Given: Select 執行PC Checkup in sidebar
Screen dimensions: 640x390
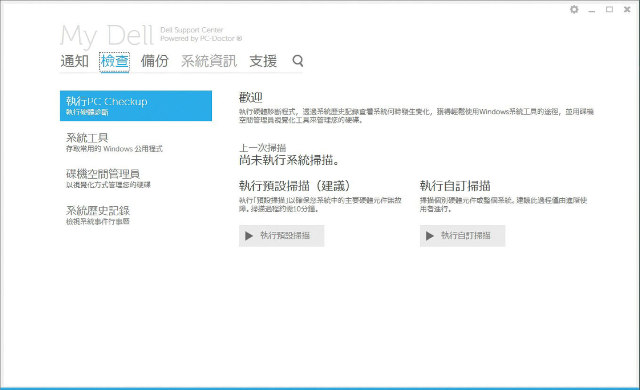Looking at the screenshot, I should [136, 106].
